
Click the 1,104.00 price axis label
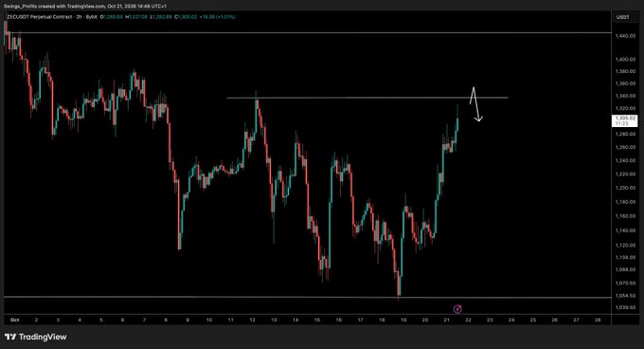click(x=625, y=257)
